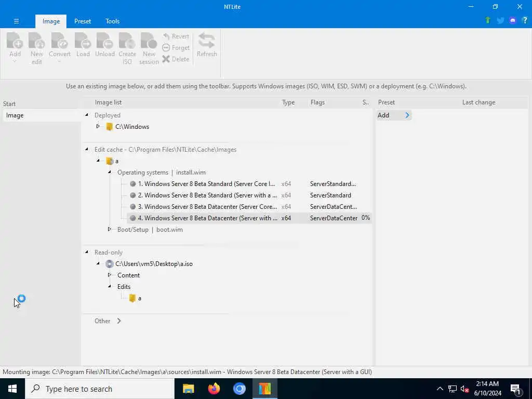
Task: Expand the Other section chevron
Action: tap(119, 321)
